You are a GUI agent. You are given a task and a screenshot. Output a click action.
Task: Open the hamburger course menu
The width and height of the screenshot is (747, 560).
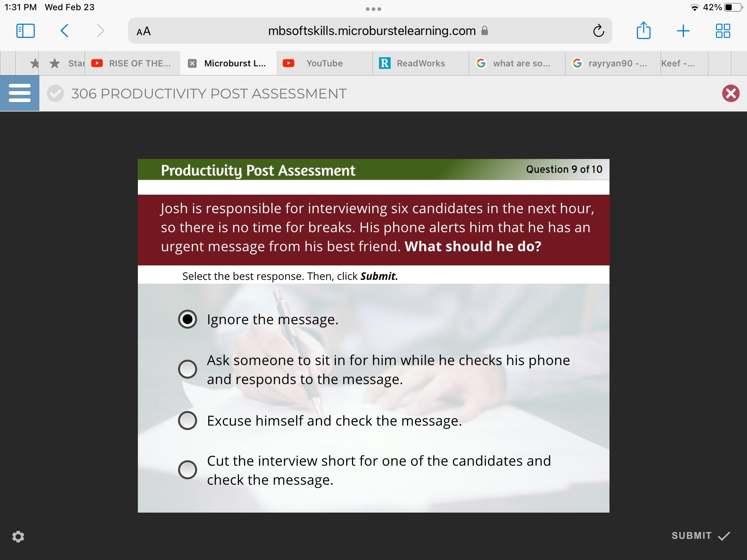pyautogui.click(x=20, y=93)
